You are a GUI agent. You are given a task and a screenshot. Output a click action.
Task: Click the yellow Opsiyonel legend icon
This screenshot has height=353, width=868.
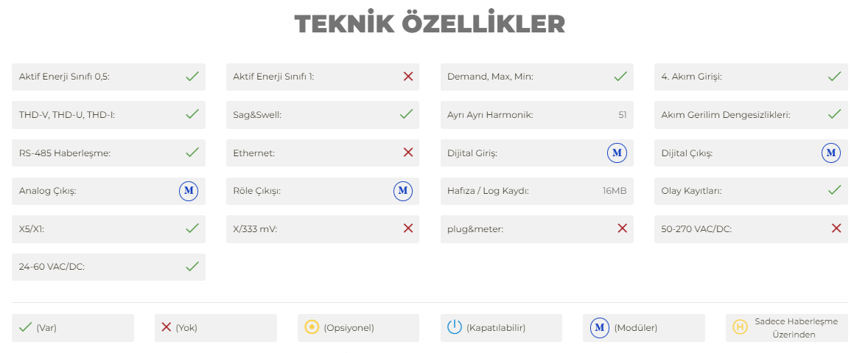click(312, 327)
